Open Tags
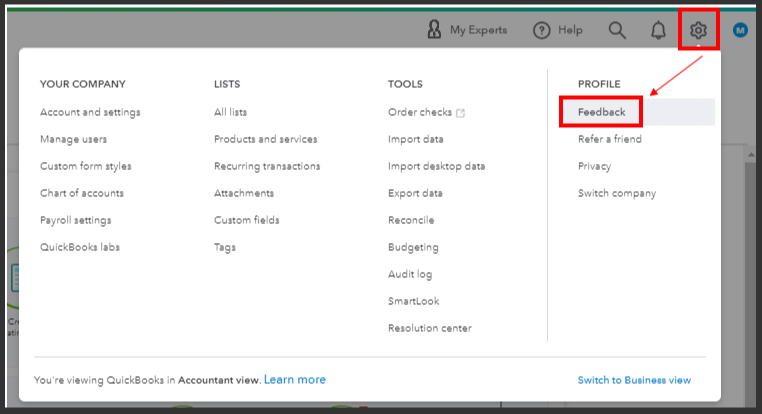Screen dimensions: 762x414 coord(225,247)
